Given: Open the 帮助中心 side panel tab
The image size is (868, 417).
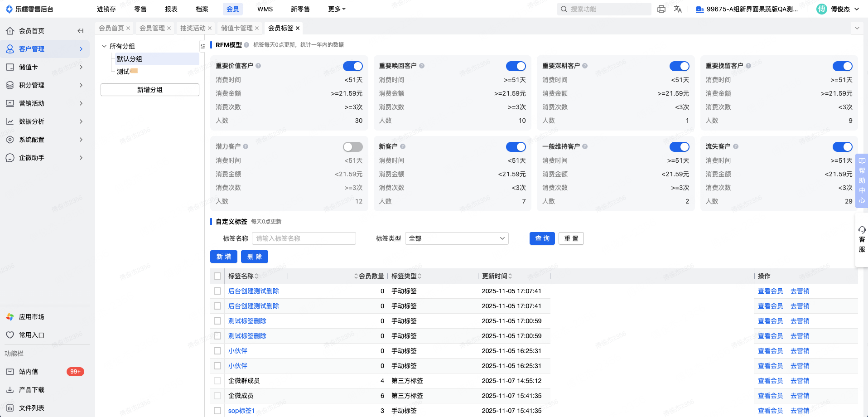Looking at the screenshot, I should pyautogui.click(x=862, y=181).
